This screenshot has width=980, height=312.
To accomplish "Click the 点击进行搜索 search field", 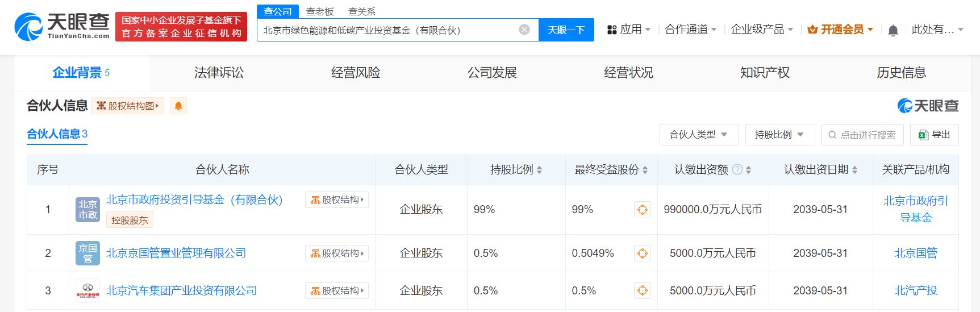I will (x=862, y=135).
